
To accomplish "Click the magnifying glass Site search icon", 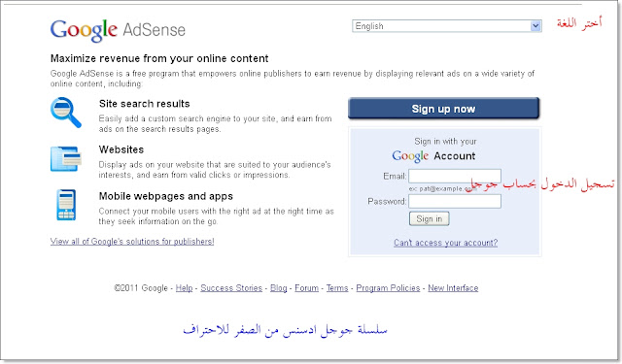I will [x=66, y=113].
